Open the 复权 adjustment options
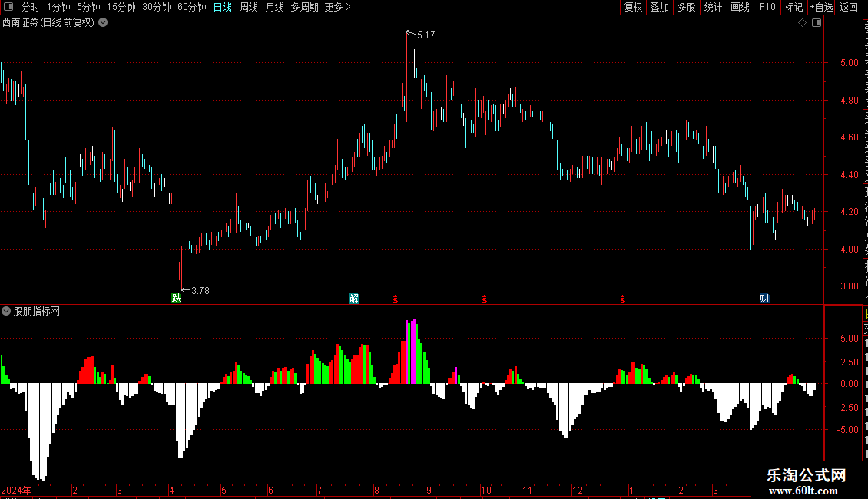The width and height of the screenshot is (868, 499). [633, 7]
